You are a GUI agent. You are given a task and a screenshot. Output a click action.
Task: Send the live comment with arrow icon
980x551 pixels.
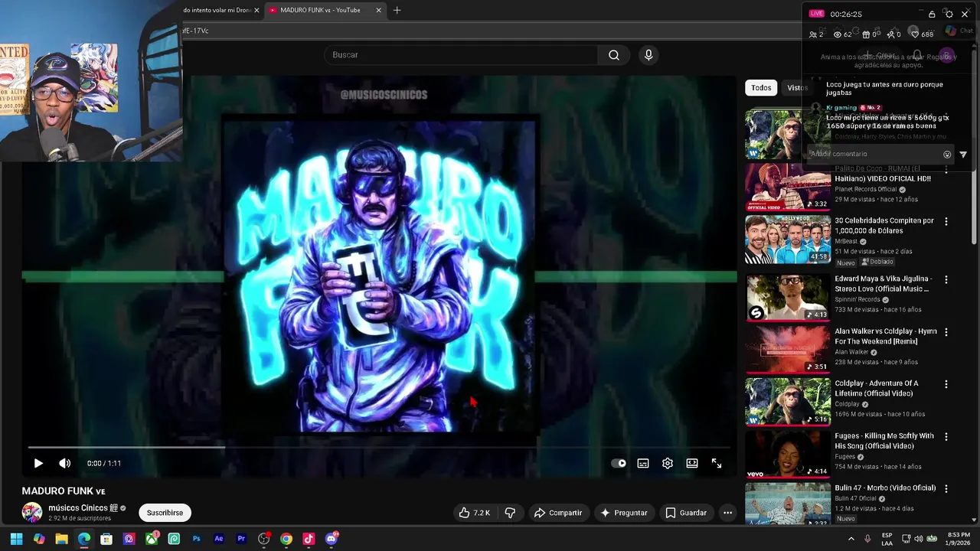click(x=963, y=155)
